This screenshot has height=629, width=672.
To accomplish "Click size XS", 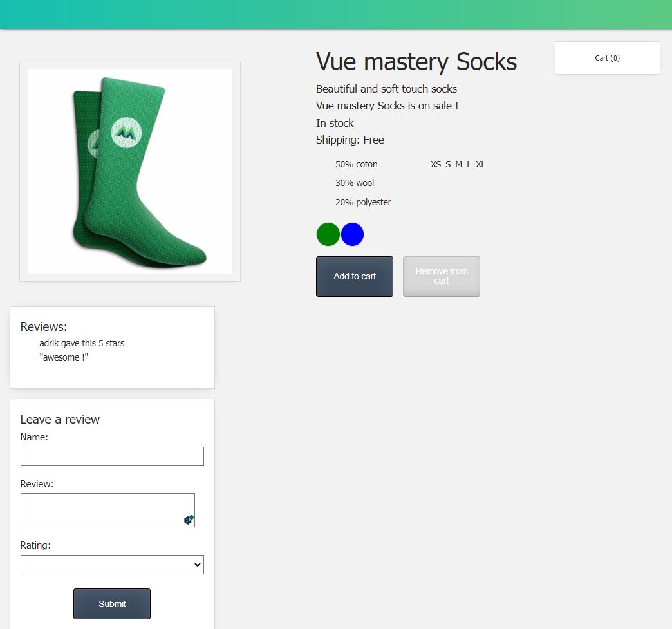I will (x=436, y=164).
